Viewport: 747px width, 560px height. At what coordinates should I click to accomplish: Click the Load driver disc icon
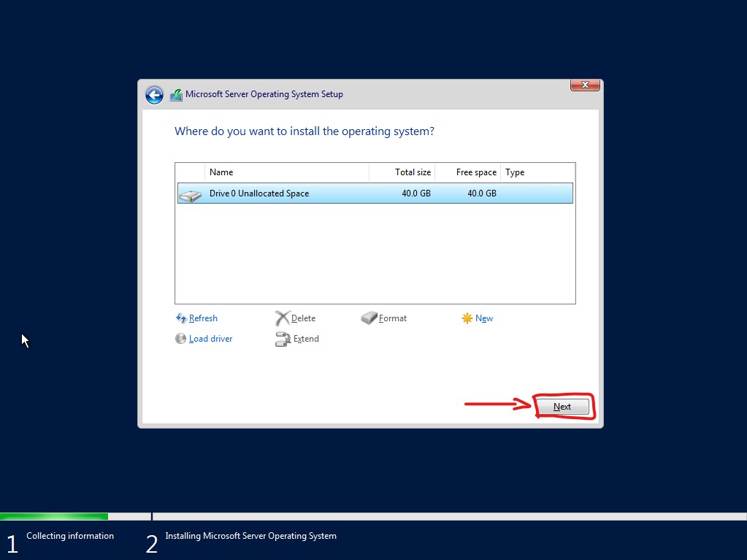[180, 339]
